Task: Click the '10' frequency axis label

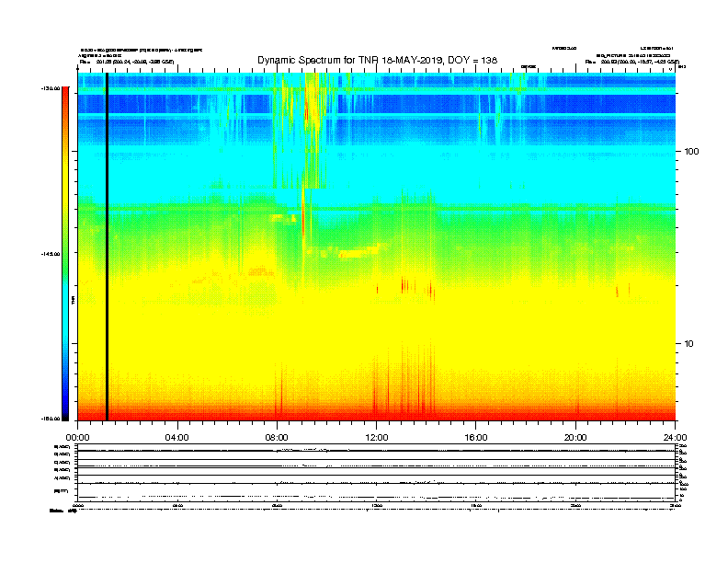Action: (689, 344)
